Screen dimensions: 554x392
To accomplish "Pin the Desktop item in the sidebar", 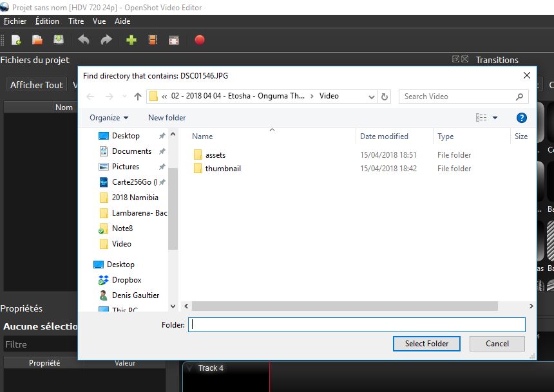I will coord(161,136).
